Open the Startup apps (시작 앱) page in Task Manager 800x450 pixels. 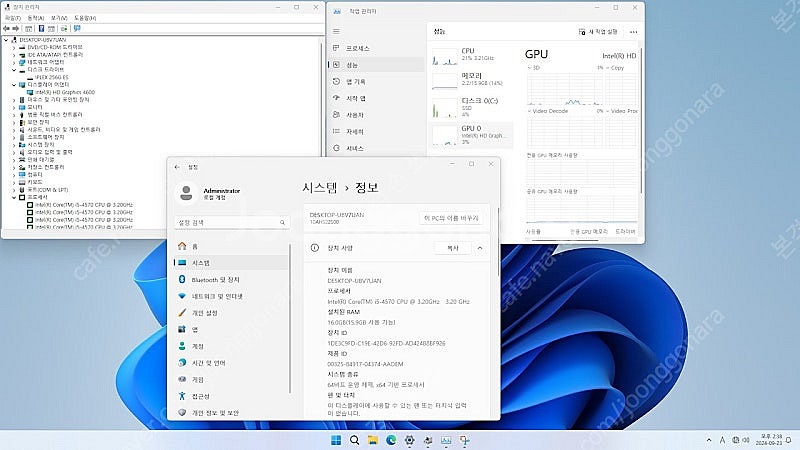[376, 98]
